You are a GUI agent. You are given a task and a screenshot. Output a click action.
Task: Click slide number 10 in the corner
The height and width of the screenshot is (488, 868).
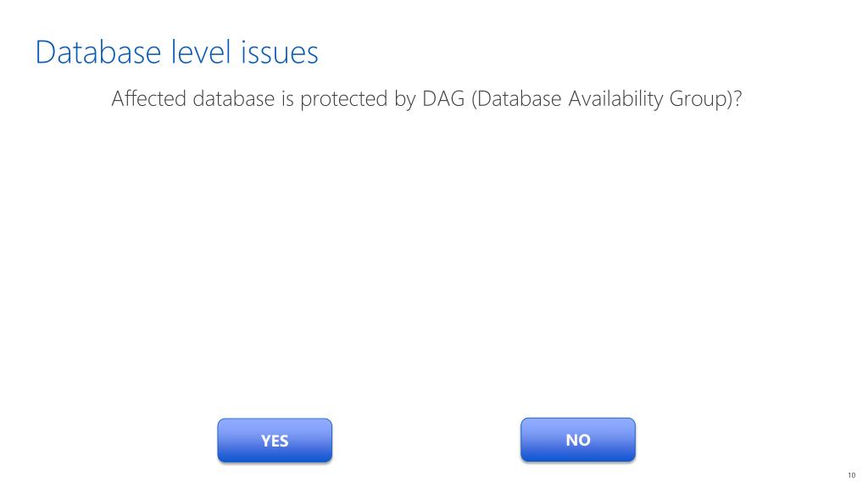point(851,475)
